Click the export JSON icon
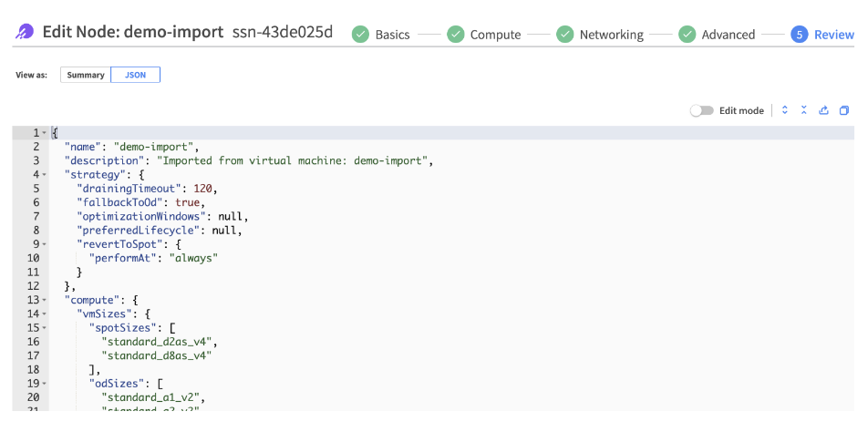The height and width of the screenshot is (432, 868). pyautogui.click(x=823, y=110)
